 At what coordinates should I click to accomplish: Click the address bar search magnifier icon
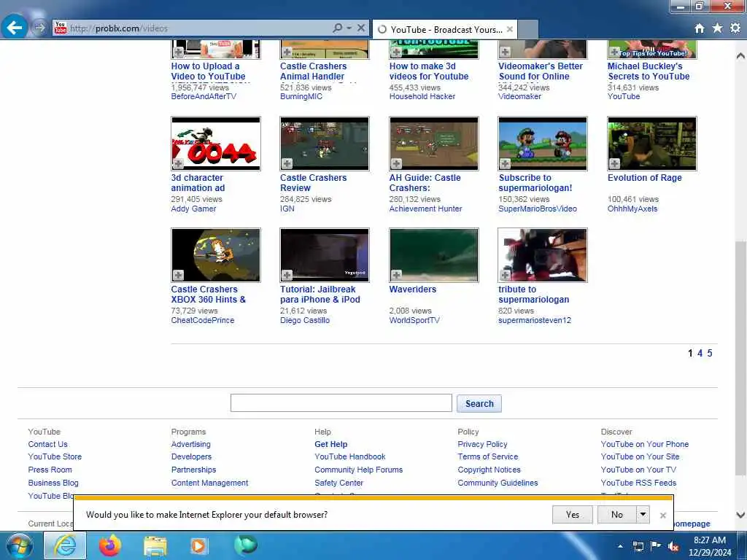click(x=337, y=28)
